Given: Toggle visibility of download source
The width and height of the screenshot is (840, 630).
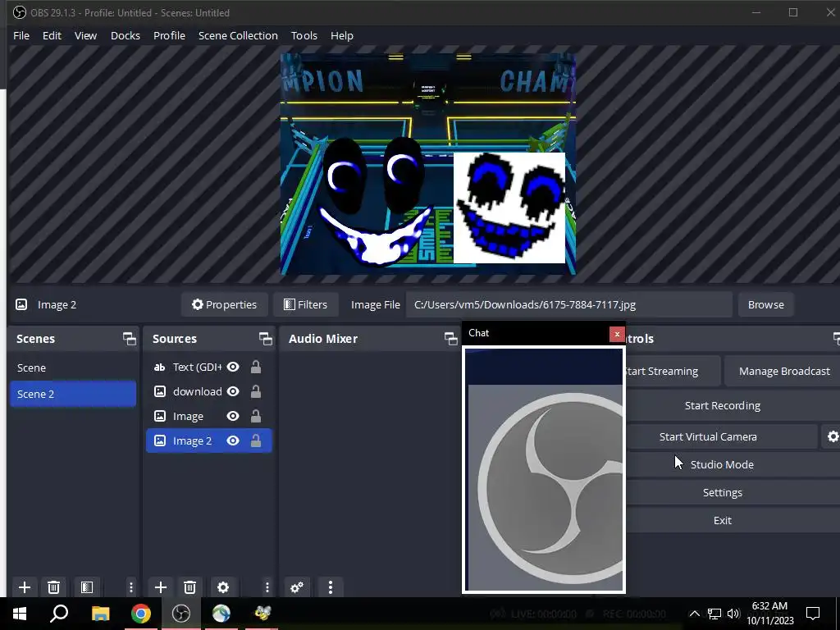Looking at the screenshot, I should point(232,391).
